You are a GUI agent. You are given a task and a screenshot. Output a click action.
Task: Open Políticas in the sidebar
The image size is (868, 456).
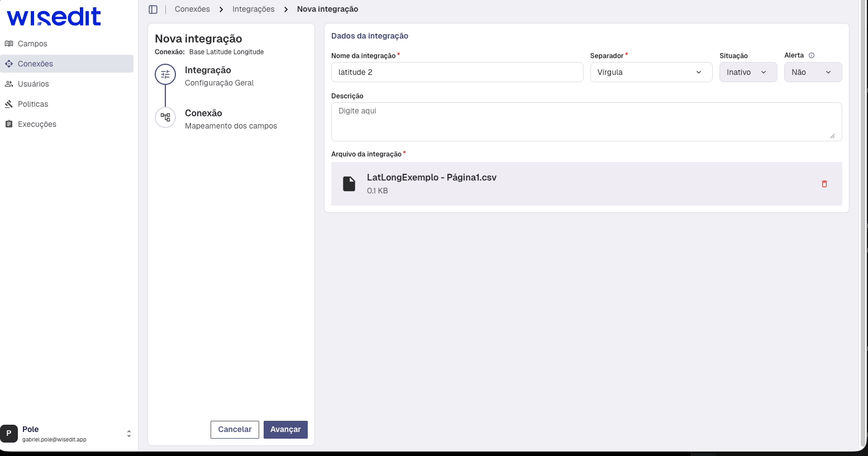pos(33,104)
